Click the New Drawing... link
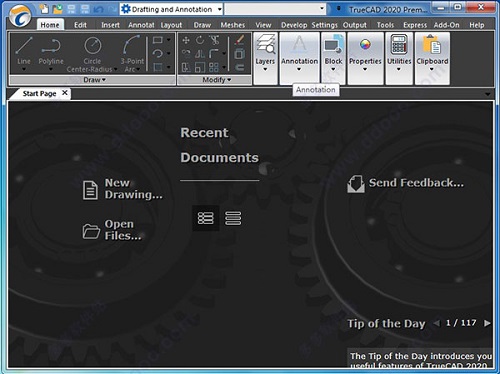The height and width of the screenshot is (374, 500). [x=123, y=189]
